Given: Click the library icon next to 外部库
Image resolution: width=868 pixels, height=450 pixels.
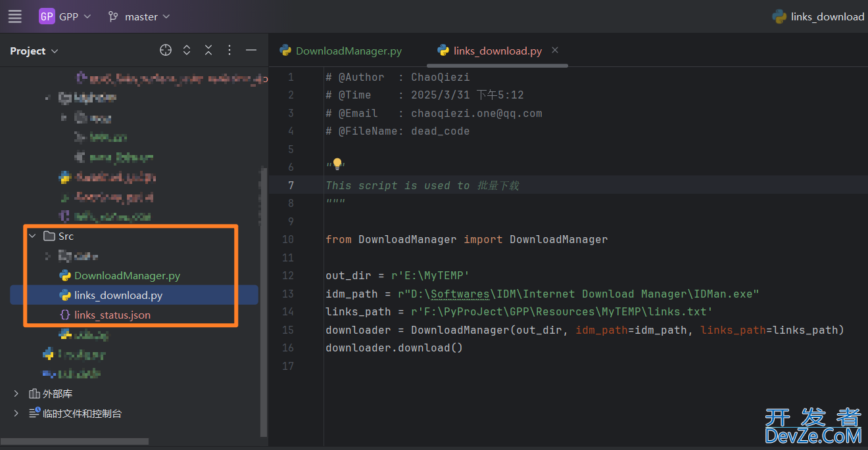Looking at the screenshot, I should click(x=35, y=394).
